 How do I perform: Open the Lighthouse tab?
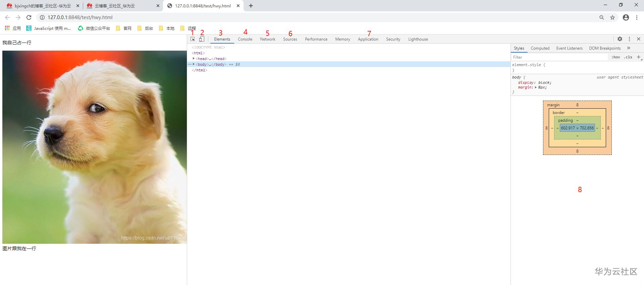tap(418, 39)
